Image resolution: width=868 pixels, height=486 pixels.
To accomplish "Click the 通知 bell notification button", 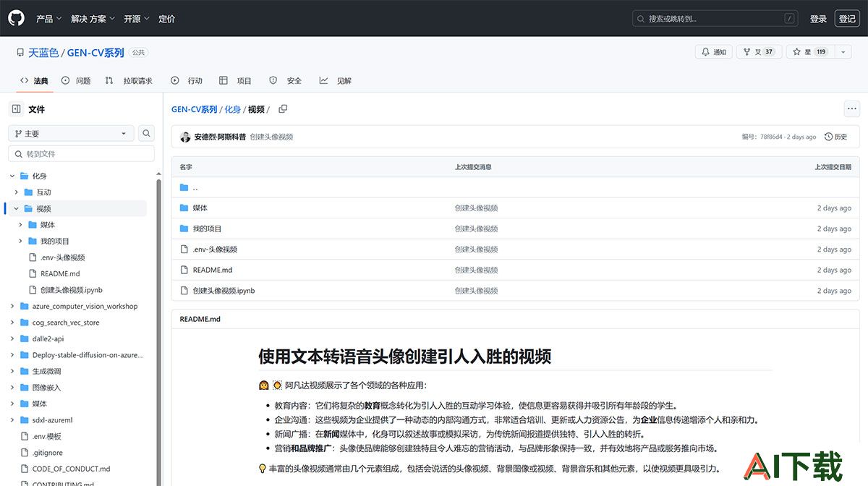I will click(x=714, y=52).
